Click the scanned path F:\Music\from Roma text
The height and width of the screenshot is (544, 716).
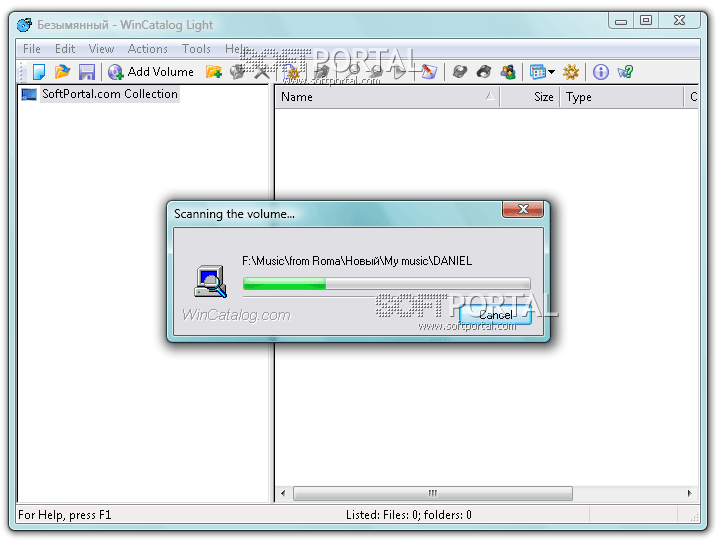[357, 261]
